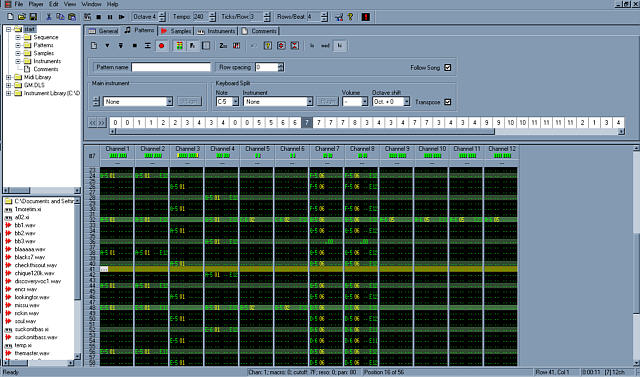This screenshot has width=640, height=377.
Task: Set low pattern detail 'lo'
Action: click(x=312, y=46)
